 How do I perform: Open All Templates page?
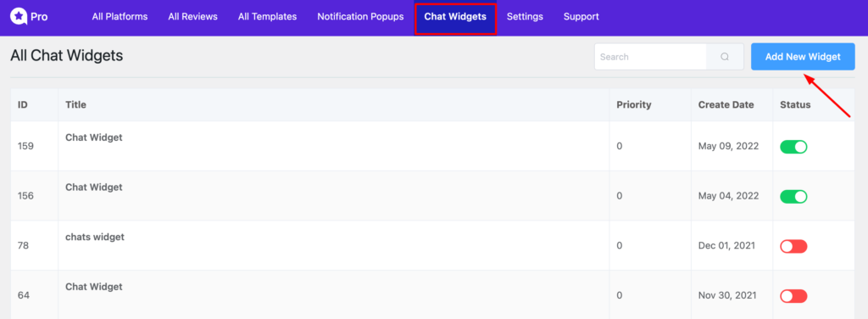pyautogui.click(x=267, y=17)
